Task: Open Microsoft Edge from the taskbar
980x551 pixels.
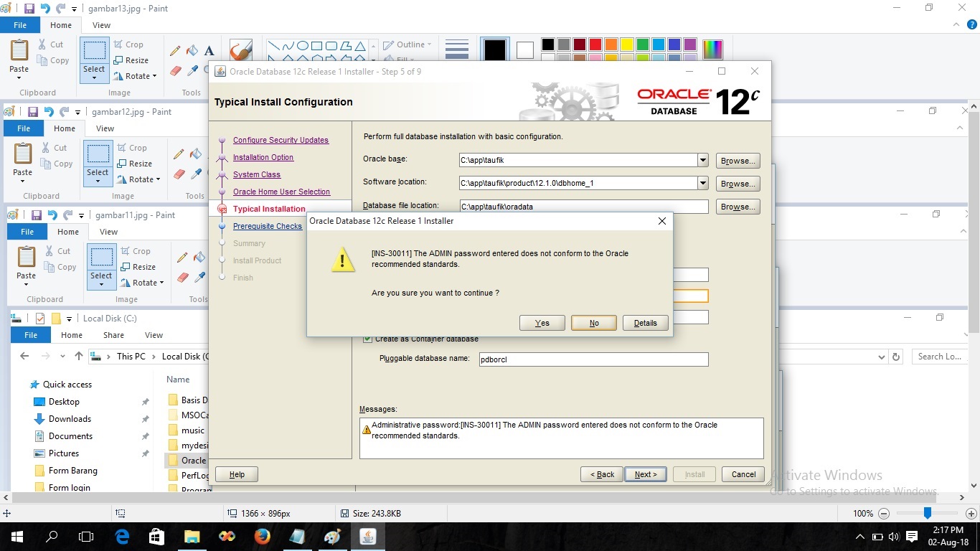Action: click(x=122, y=536)
